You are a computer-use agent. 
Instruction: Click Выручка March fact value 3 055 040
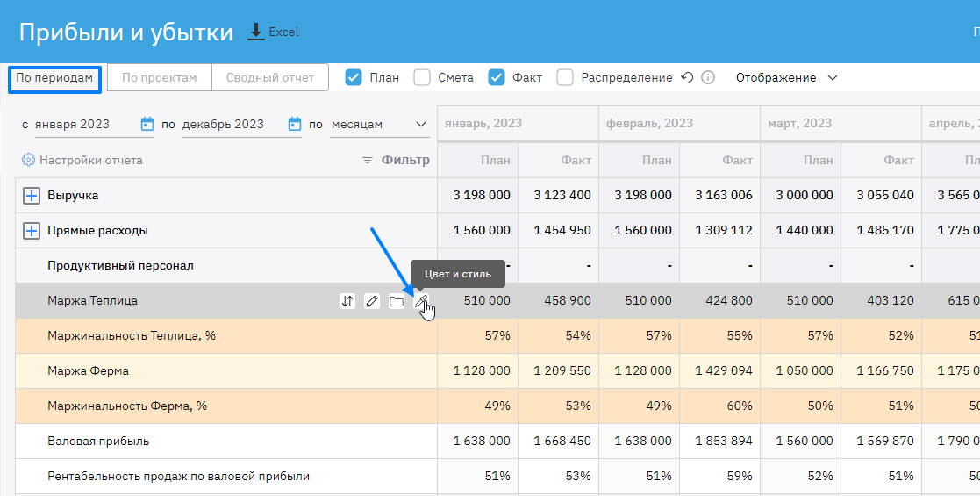(885, 195)
